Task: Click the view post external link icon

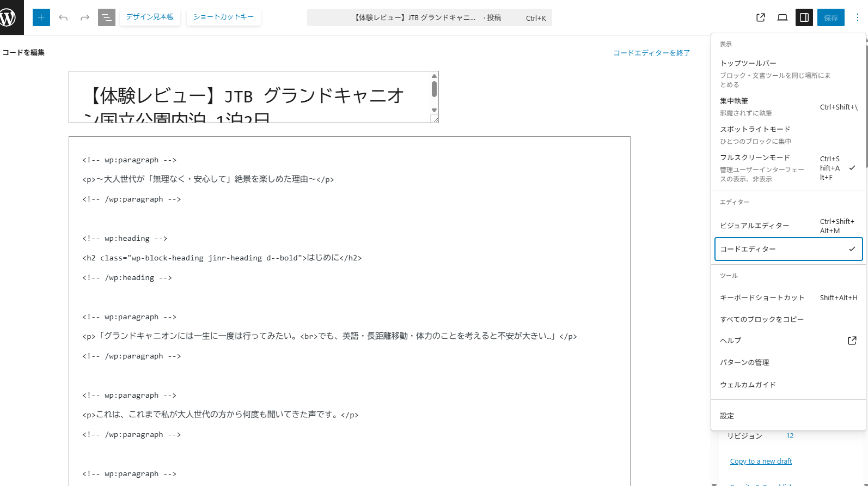Action: [761, 17]
